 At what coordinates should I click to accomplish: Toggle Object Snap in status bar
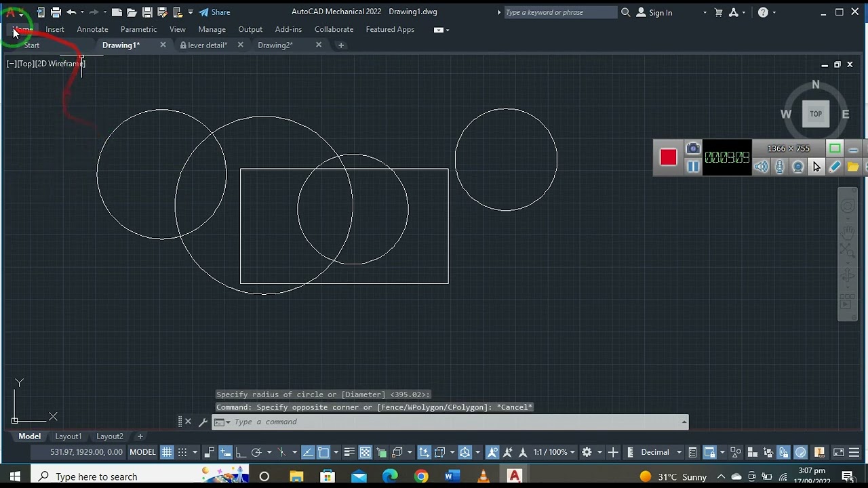pos(323,452)
